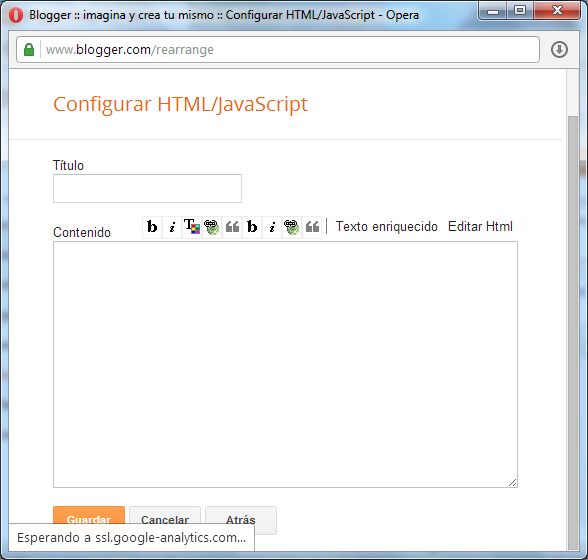Click the 'Configurar HTML/JavaScript' heading

coord(180,104)
